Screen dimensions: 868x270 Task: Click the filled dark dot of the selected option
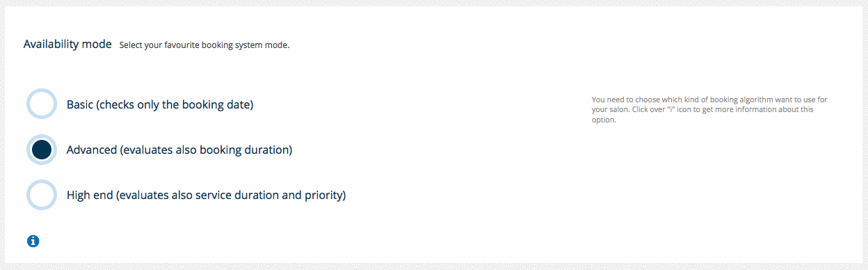click(41, 150)
